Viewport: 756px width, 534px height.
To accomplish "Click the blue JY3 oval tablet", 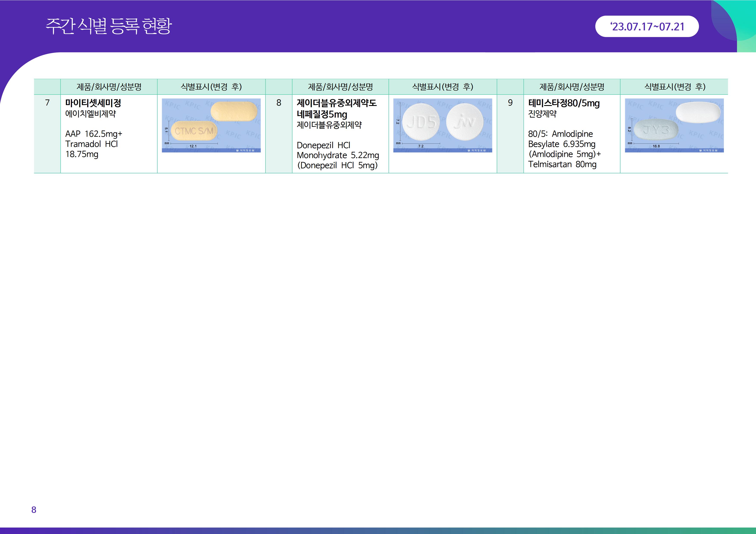I will click(x=656, y=130).
